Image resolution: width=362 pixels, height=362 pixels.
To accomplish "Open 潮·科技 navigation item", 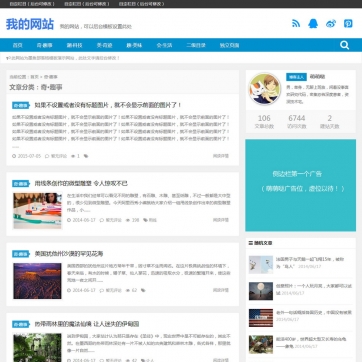I will pos(74,45).
